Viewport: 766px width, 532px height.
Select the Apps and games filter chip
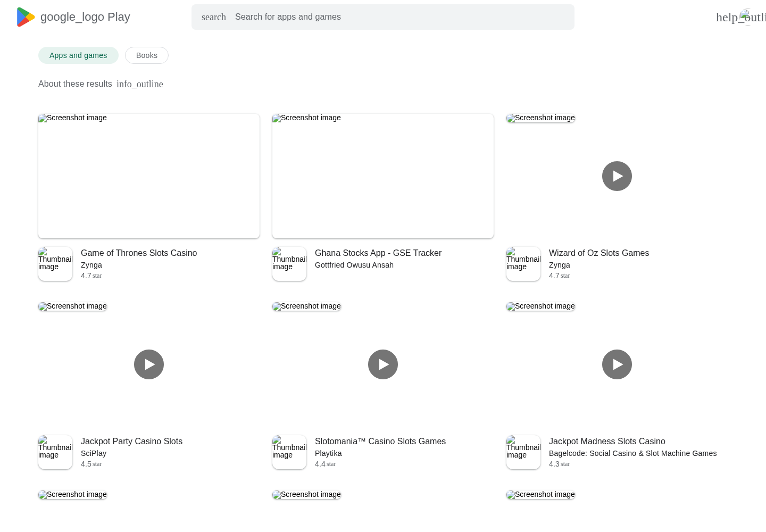[x=78, y=55]
